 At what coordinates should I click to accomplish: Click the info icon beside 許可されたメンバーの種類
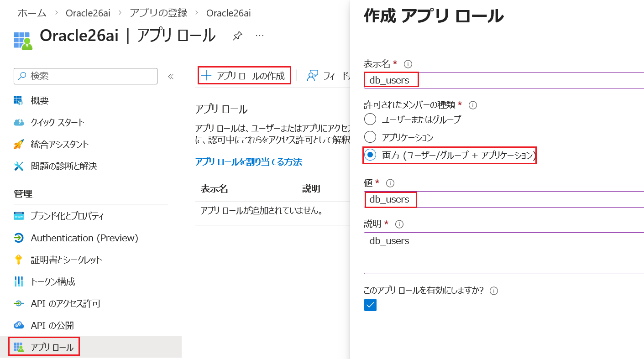[x=473, y=105]
